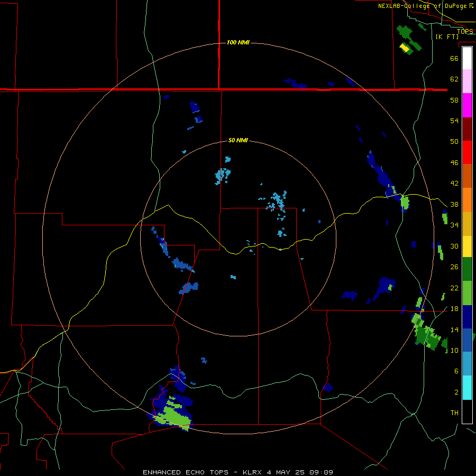
Task: Click the black TH legend swatch
Action: [467, 411]
